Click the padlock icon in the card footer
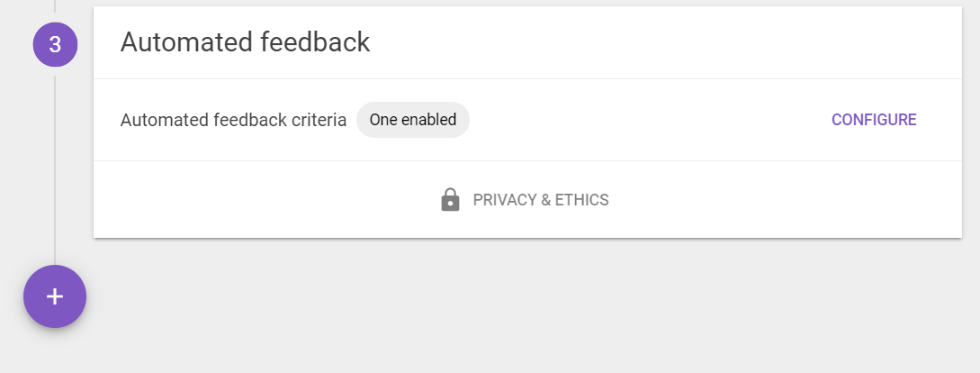The image size is (980, 373). click(450, 200)
